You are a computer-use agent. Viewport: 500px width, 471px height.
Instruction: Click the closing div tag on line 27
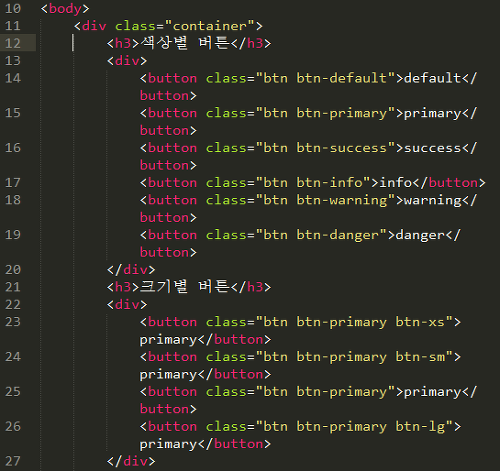point(131,461)
